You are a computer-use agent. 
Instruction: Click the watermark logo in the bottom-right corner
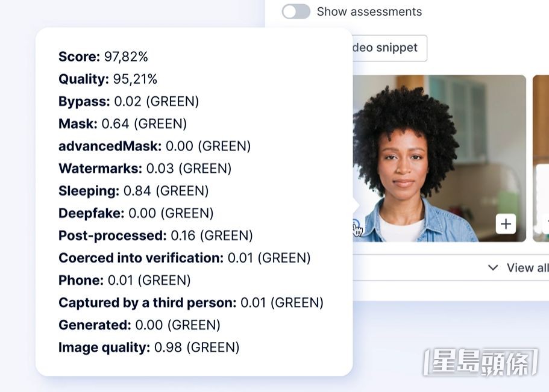[480, 362]
